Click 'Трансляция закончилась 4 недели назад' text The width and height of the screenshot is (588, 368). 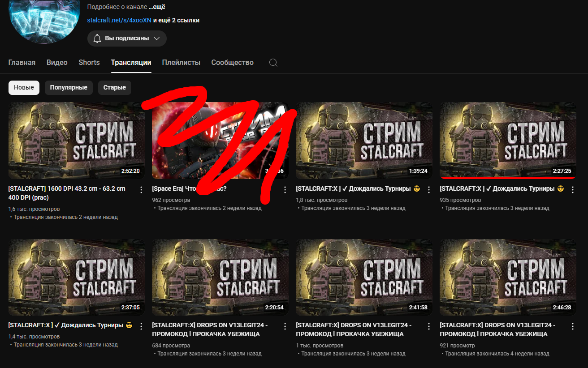click(497, 354)
